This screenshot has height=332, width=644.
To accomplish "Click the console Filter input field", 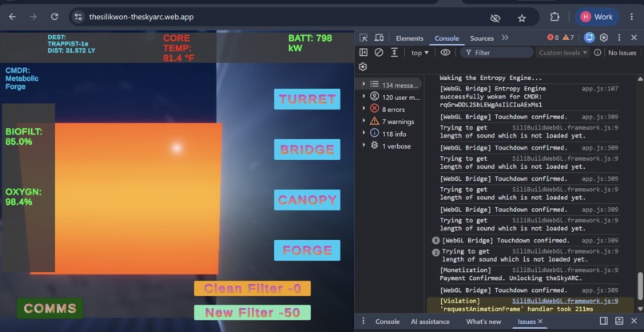I will point(496,53).
